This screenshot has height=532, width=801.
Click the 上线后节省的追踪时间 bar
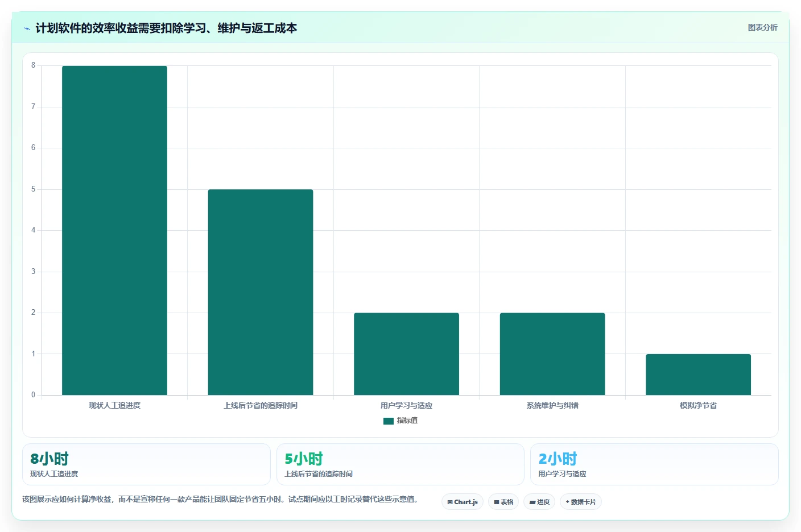coord(261,292)
